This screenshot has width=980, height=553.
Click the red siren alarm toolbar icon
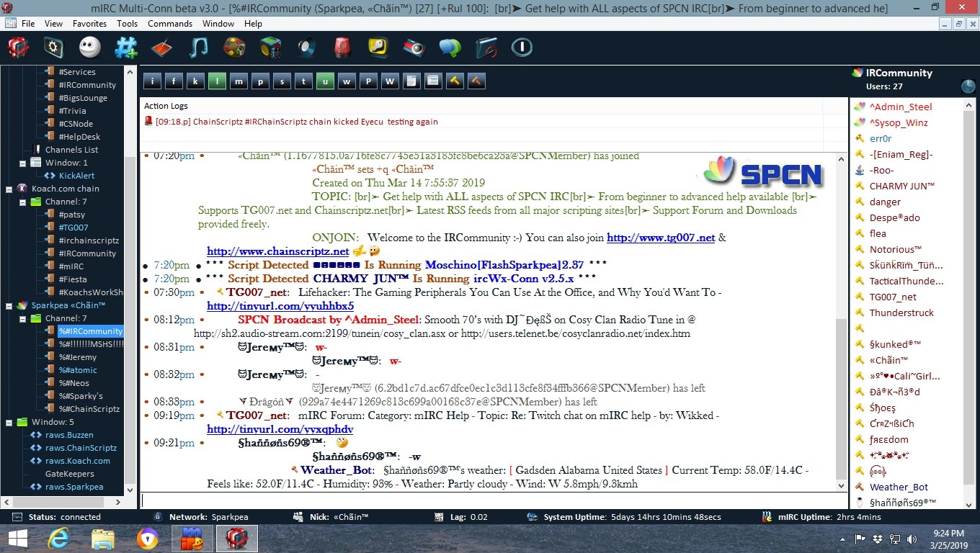342,48
